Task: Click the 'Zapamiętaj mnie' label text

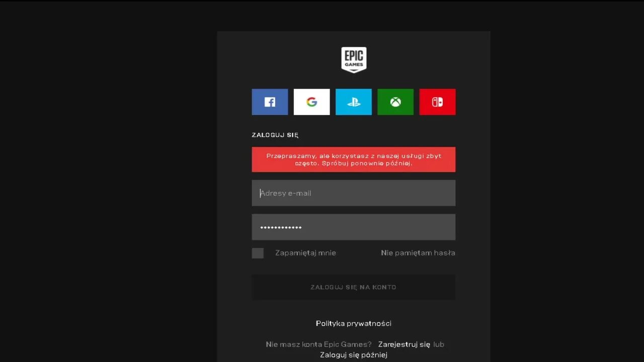Action: tap(305, 253)
